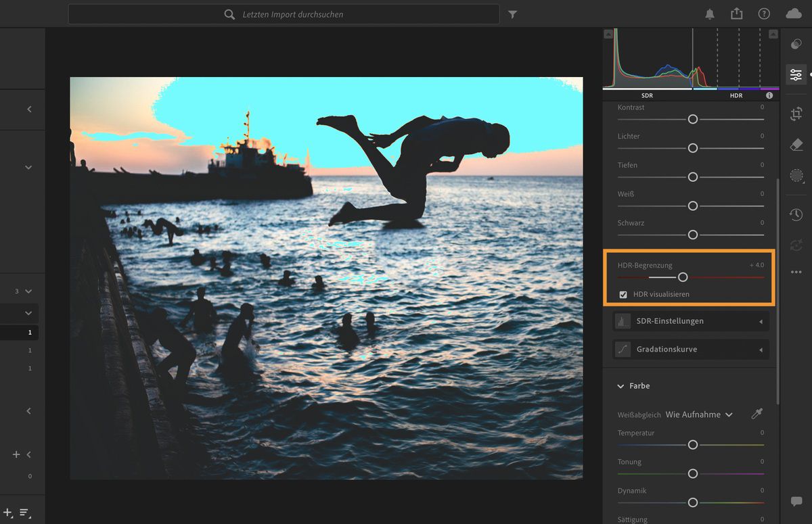Click the share icon in the header
This screenshot has height=524, width=812.
click(x=736, y=13)
